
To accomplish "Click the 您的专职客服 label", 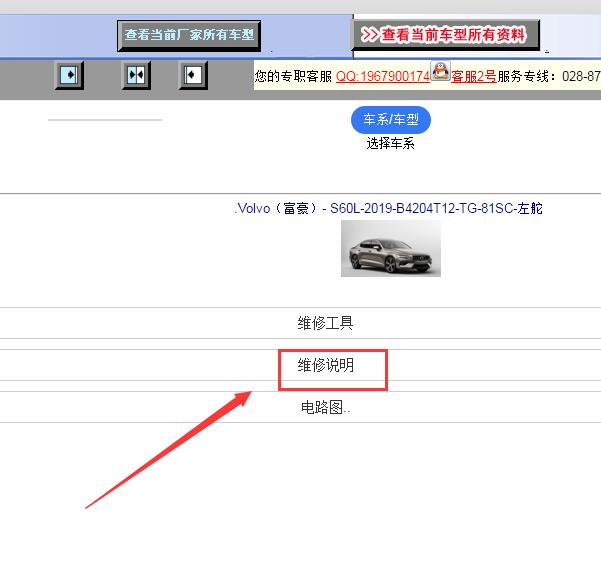I will (293, 76).
